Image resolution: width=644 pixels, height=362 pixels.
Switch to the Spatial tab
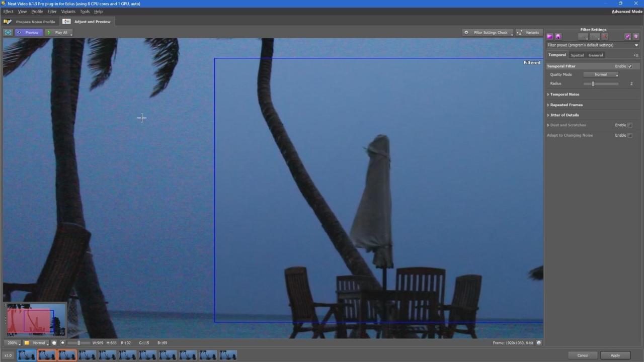[x=577, y=55]
